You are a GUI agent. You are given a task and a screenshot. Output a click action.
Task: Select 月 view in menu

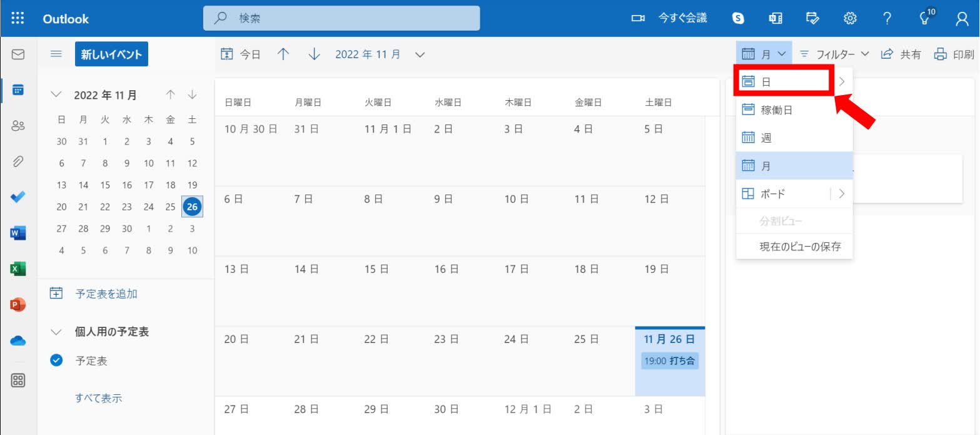[x=794, y=166]
